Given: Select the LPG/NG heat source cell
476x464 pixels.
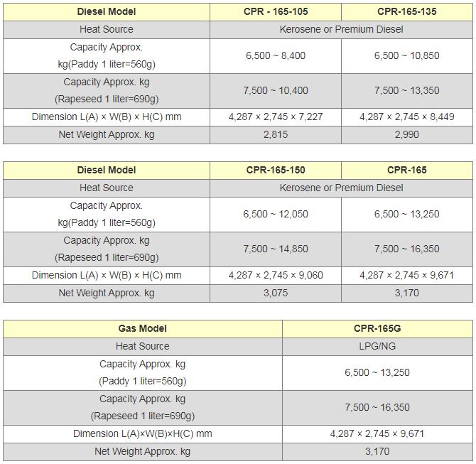Looking at the screenshot, I should (x=377, y=346).
